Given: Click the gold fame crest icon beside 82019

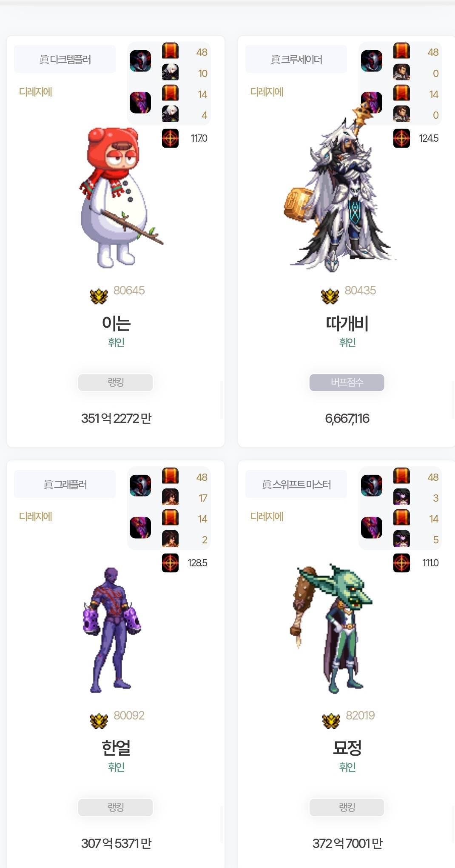Looking at the screenshot, I should [331, 720].
